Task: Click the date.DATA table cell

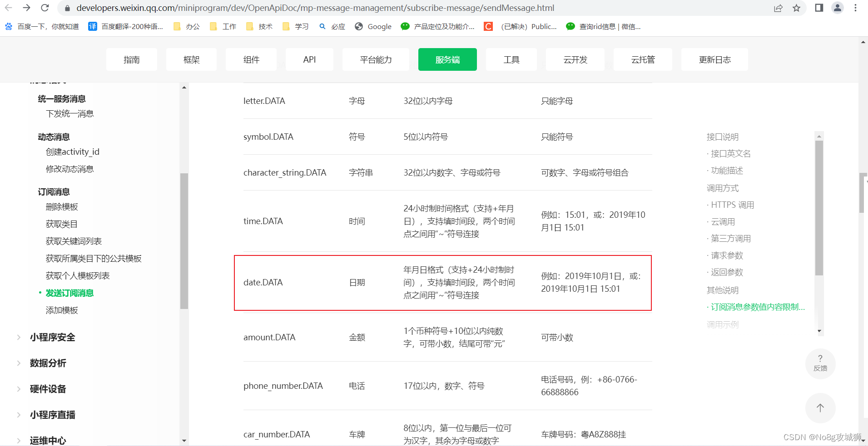Action: (x=263, y=282)
